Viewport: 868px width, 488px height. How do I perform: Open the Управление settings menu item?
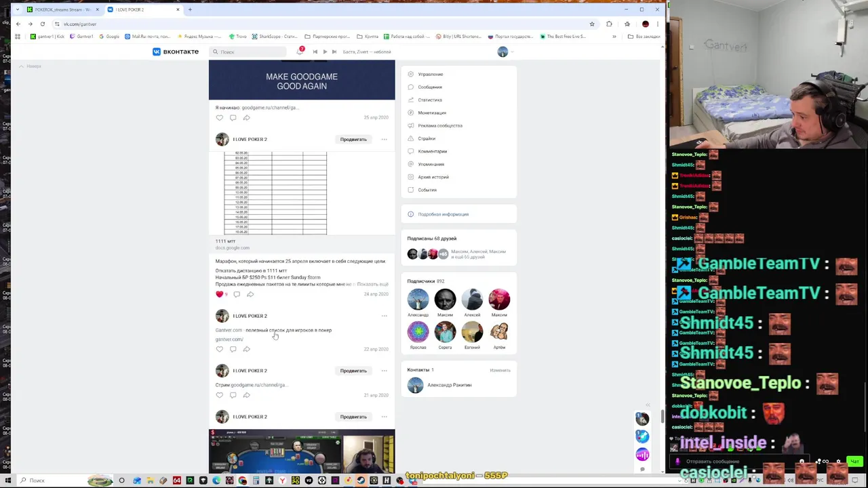pyautogui.click(x=430, y=75)
